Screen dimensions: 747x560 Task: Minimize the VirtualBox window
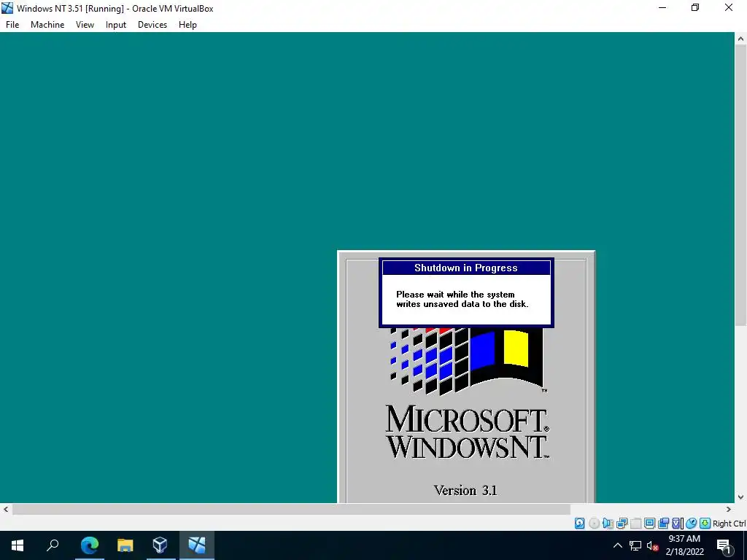point(662,7)
